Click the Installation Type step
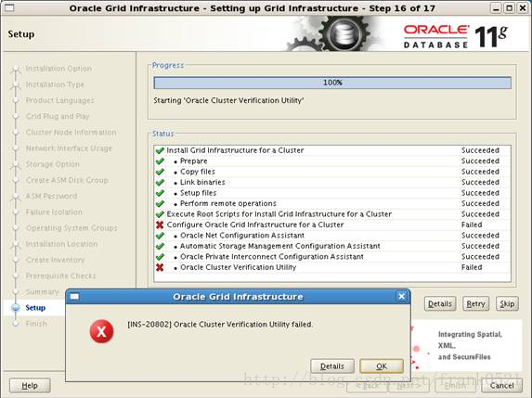Screen dimensions: 532x398 55,84
